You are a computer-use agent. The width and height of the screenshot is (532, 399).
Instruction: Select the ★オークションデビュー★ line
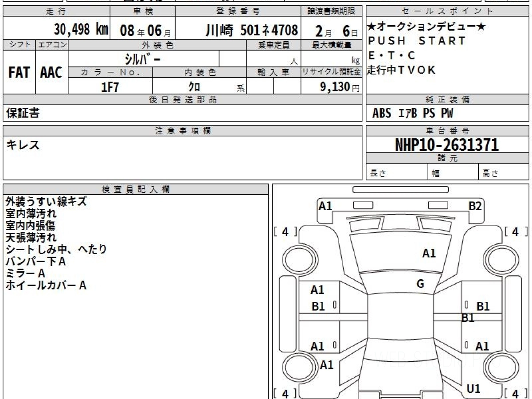(x=427, y=27)
